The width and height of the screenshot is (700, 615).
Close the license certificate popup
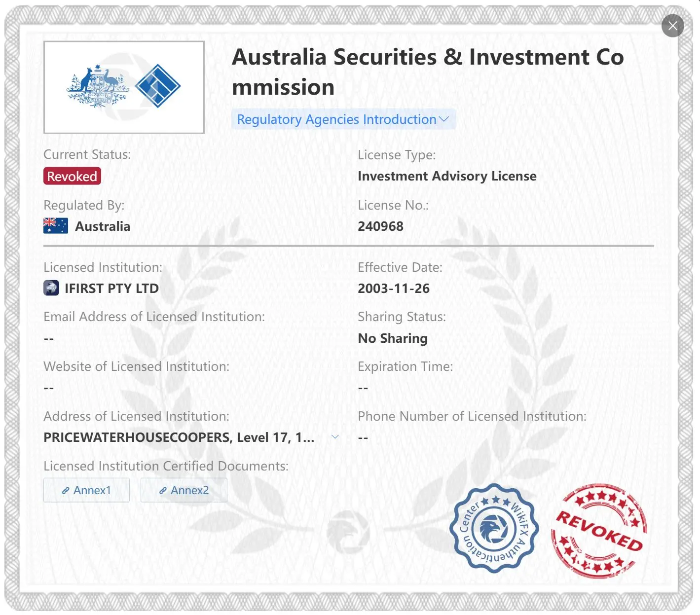pos(672,26)
